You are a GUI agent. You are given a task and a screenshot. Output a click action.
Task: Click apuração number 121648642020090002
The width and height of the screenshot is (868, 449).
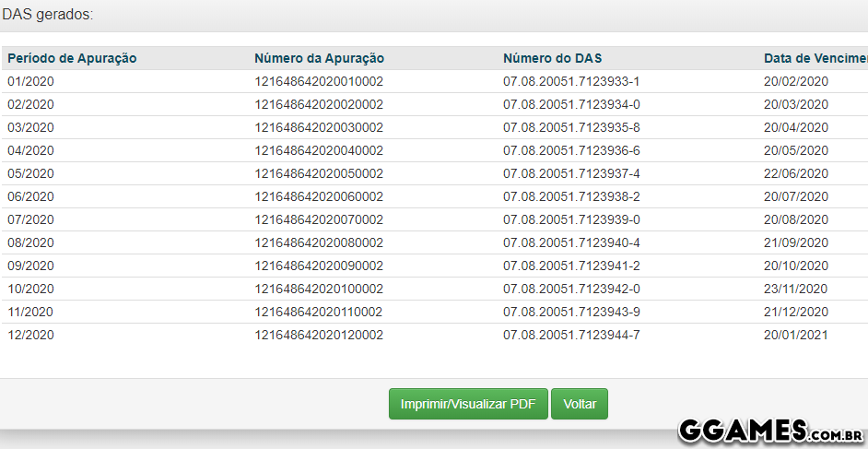pyautogui.click(x=319, y=266)
